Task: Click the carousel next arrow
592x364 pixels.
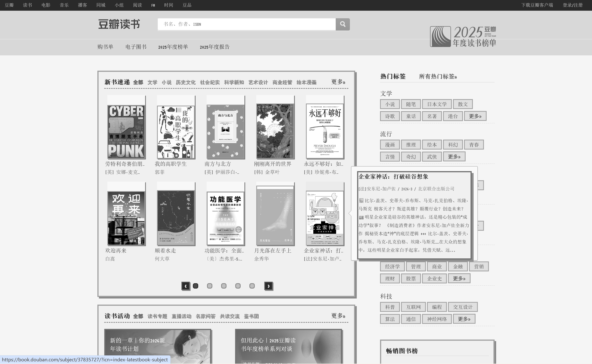Action: 269,286
